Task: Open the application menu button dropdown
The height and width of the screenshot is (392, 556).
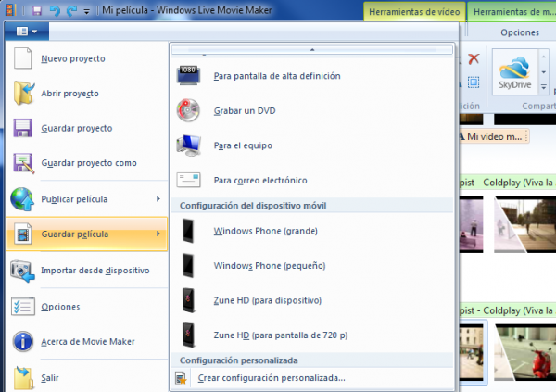Action: pyautogui.click(x=27, y=32)
